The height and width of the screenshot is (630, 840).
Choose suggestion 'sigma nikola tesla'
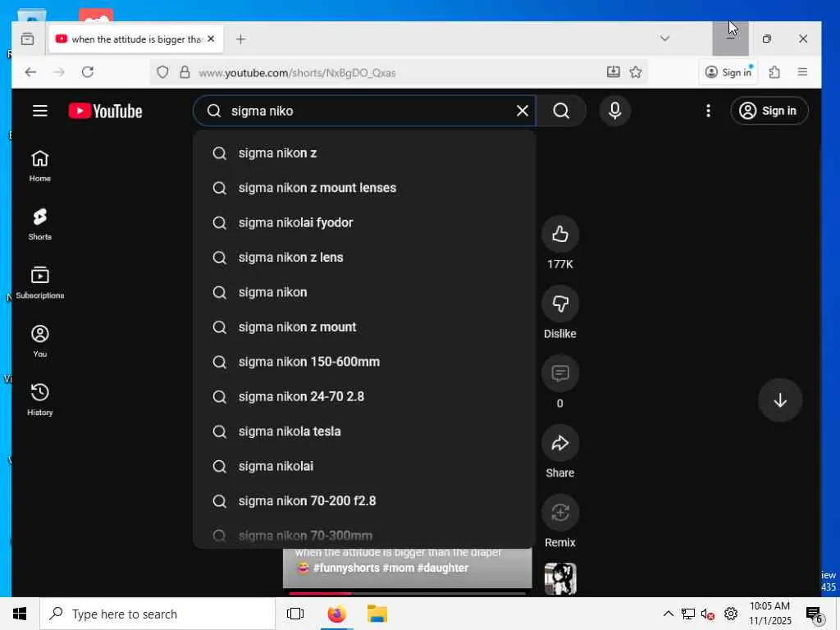click(364, 431)
